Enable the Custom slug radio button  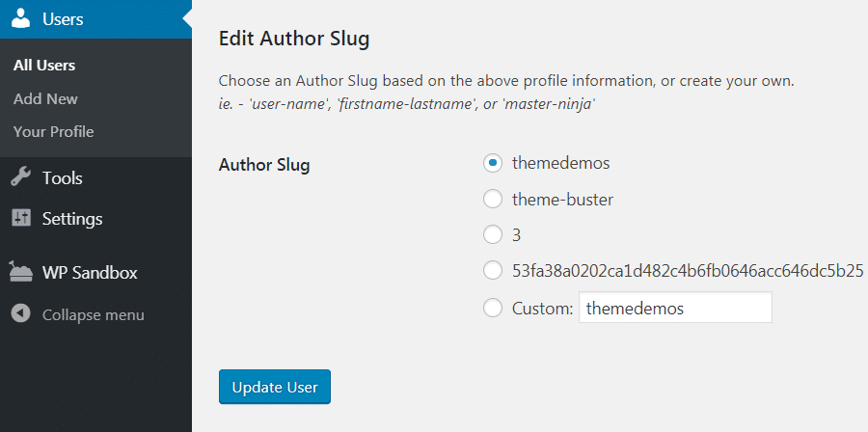(x=493, y=309)
